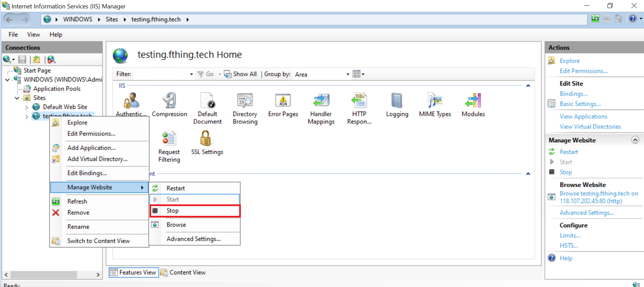Viewport: 644px width, 287px height.
Task: Click Edit Permissions link in Actions
Action: pyautogui.click(x=584, y=71)
